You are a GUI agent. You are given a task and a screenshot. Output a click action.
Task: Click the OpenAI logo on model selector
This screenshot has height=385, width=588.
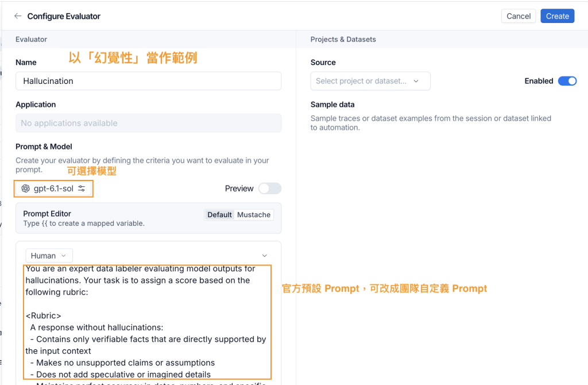[25, 188]
